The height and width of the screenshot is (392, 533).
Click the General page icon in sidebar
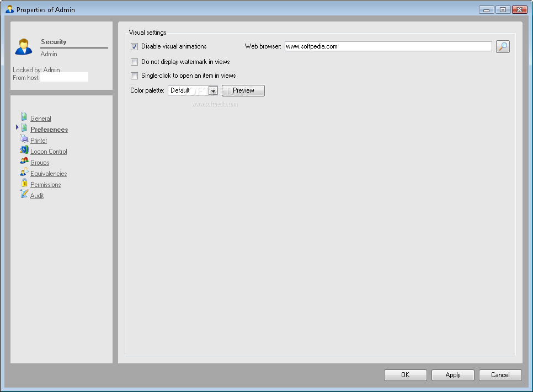pos(24,116)
